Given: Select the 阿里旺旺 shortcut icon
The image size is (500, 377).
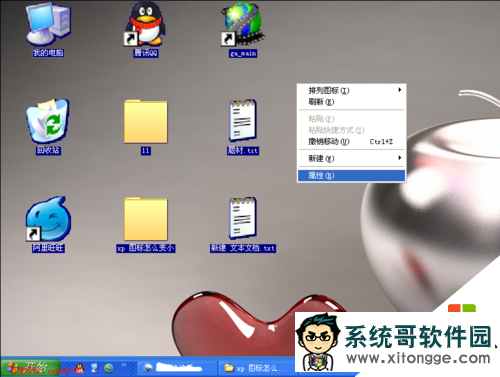Looking at the screenshot, I should (x=48, y=219).
